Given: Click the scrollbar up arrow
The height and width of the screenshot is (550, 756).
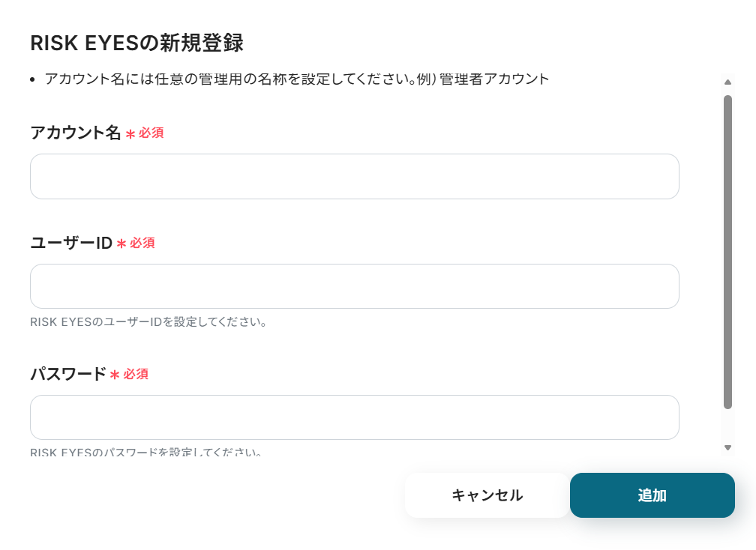Looking at the screenshot, I should point(727,82).
